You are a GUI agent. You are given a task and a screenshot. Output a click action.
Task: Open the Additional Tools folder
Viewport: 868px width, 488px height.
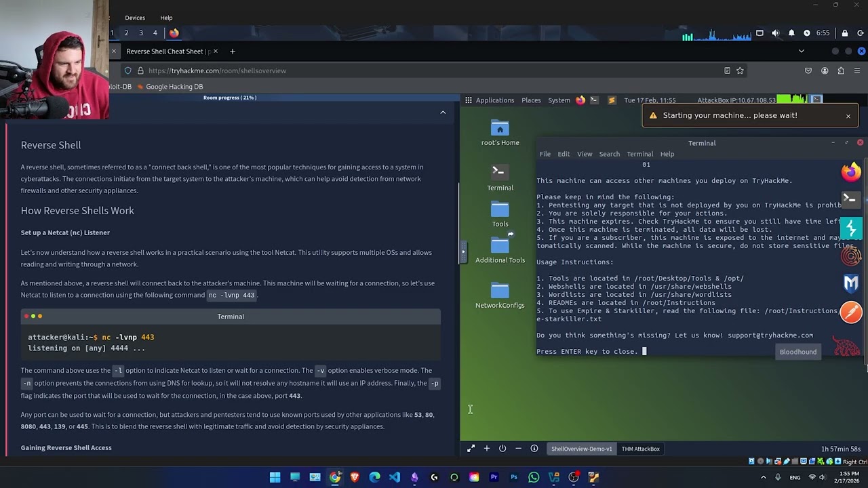coord(500,248)
